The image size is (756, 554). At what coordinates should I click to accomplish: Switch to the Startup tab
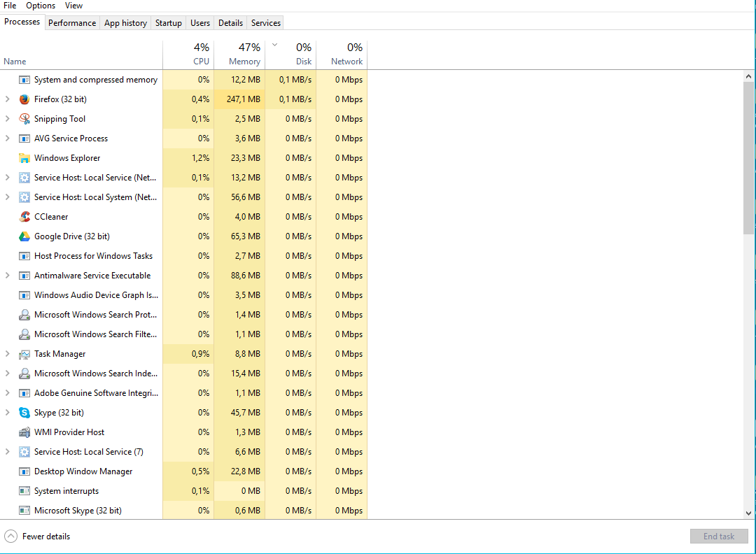click(168, 23)
